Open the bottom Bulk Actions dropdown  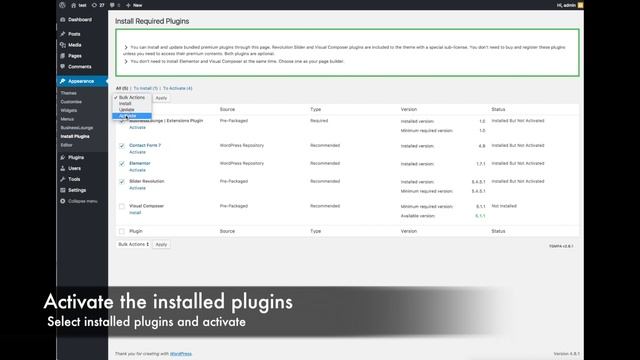tap(133, 244)
